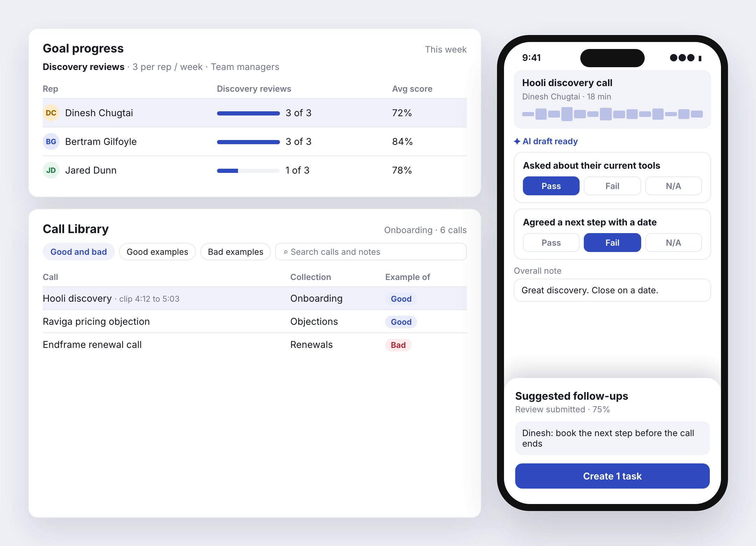Click the Bad tag on Endframe renewal call
756x546 pixels.
pos(398,345)
